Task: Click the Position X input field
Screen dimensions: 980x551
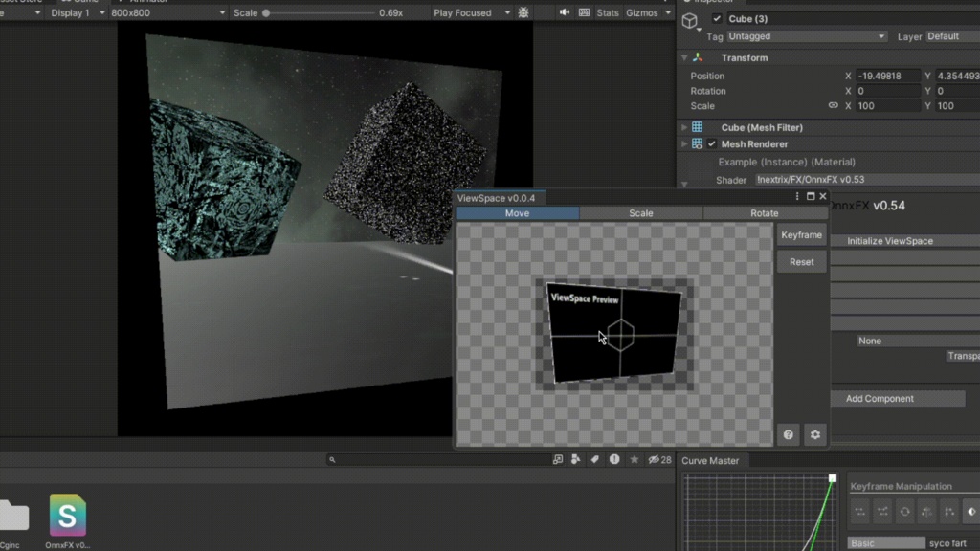Action: pyautogui.click(x=887, y=76)
